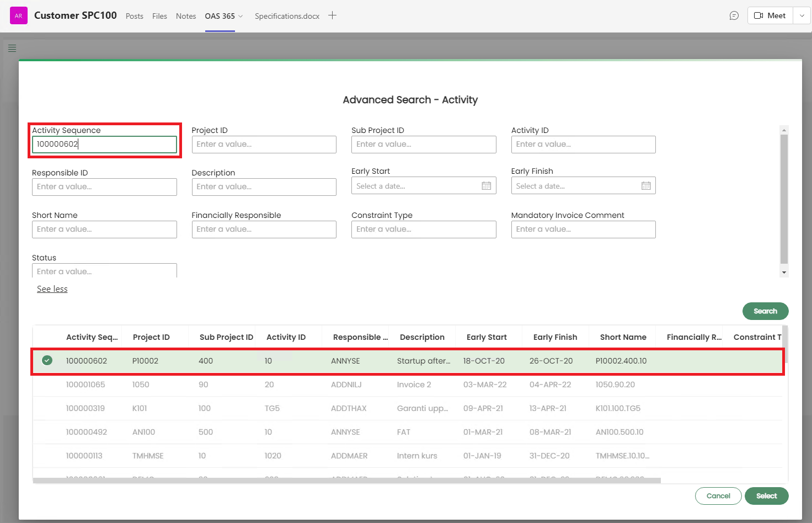The image size is (812, 523).
Task: Click the search form scroll down arrow
Action: coord(784,273)
